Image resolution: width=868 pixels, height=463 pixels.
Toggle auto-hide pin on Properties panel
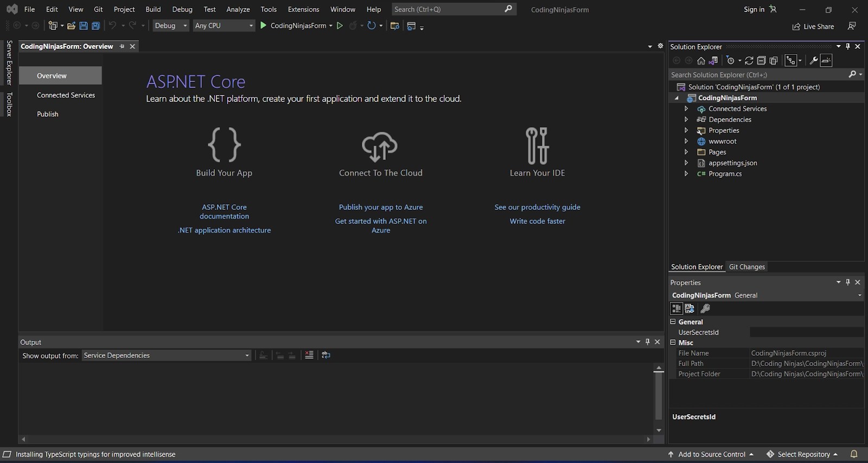[848, 282]
